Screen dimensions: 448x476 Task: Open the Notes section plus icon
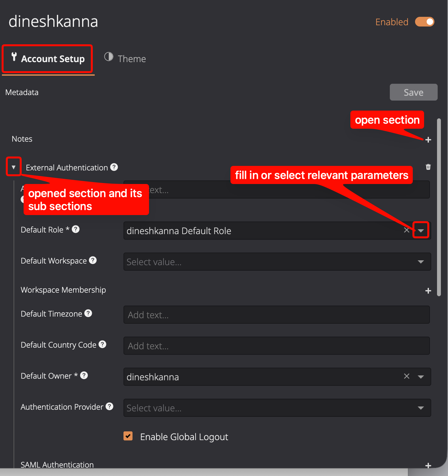[428, 140]
